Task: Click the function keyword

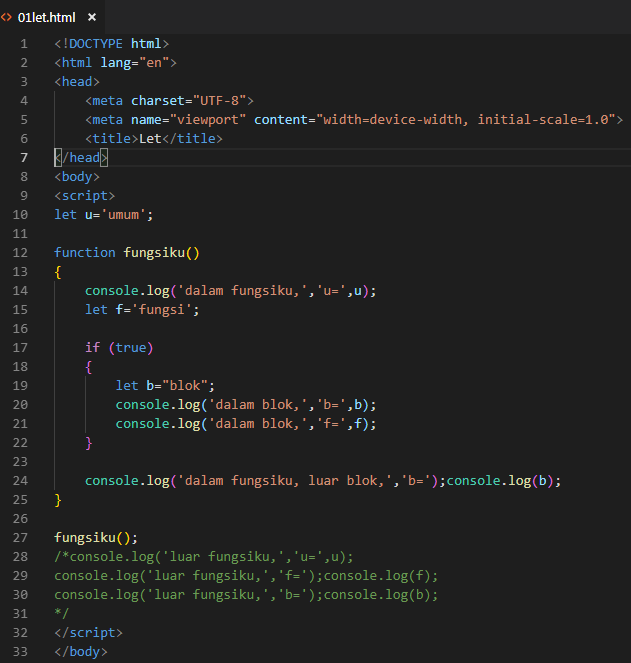Action: tap(85, 253)
